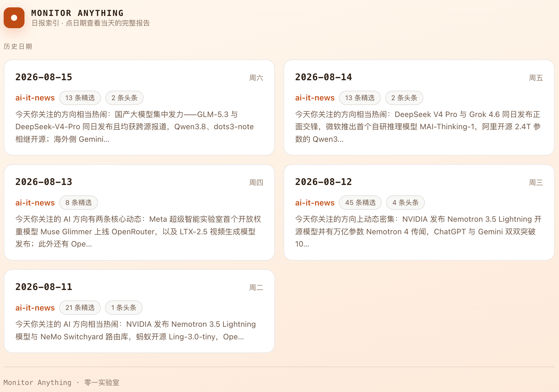
Task: Click the 历史日期 section heading
Action: coord(18,47)
